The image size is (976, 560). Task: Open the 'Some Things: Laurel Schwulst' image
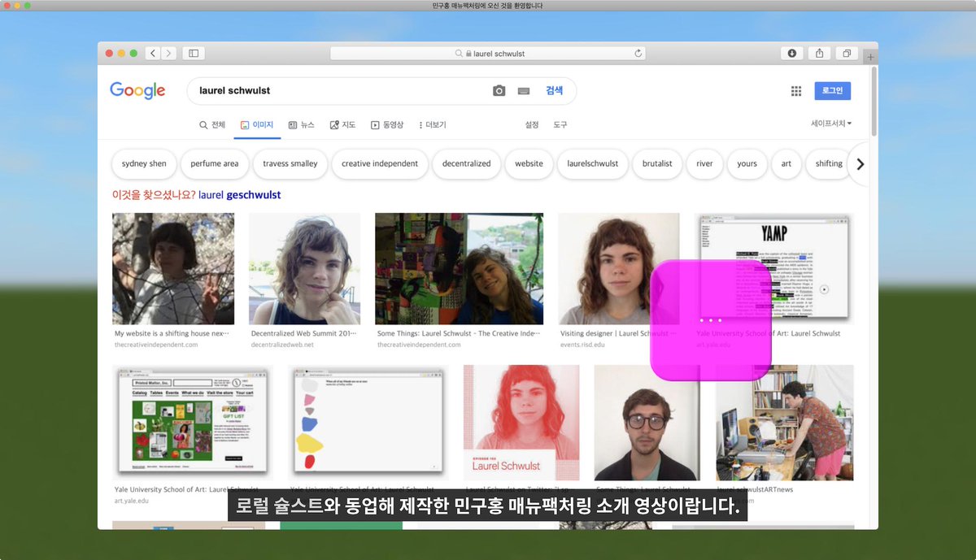click(x=459, y=269)
